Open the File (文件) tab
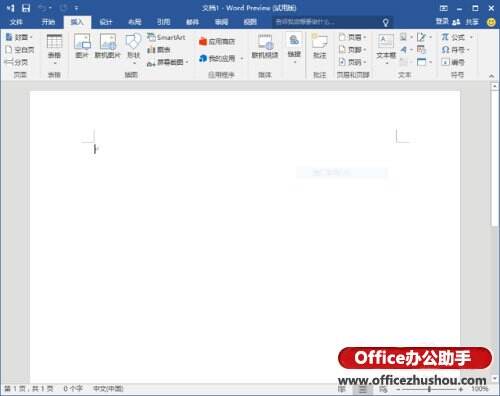The height and width of the screenshot is (396, 500). [x=16, y=22]
